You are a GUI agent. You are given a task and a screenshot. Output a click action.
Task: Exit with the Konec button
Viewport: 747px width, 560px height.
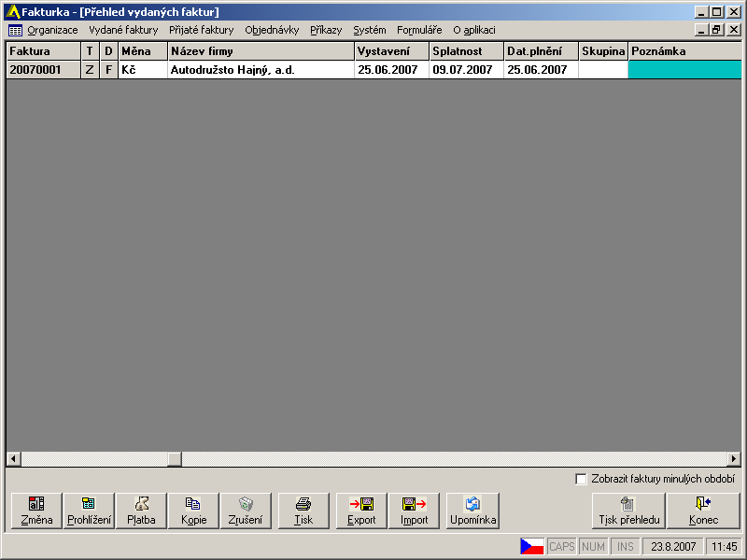click(x=704, y=511)
